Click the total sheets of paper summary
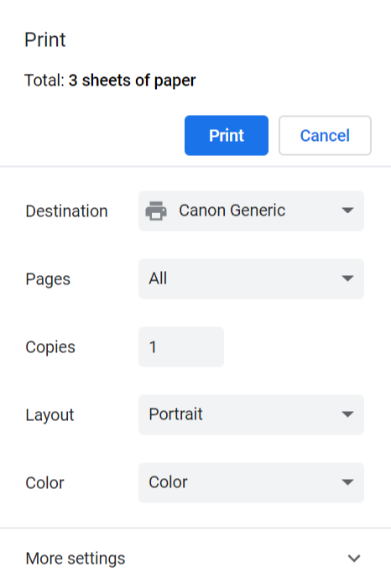The image size is (391, 588). tap(110, 81)
